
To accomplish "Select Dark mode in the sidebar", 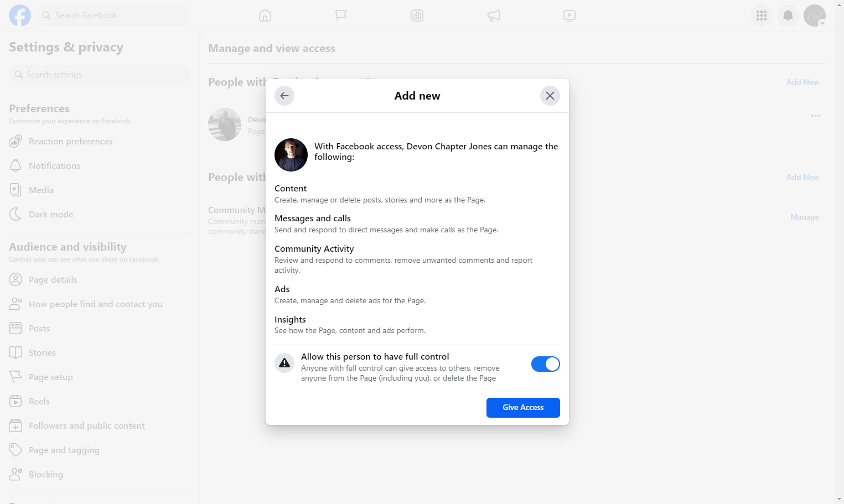I will tap(100, 215).
